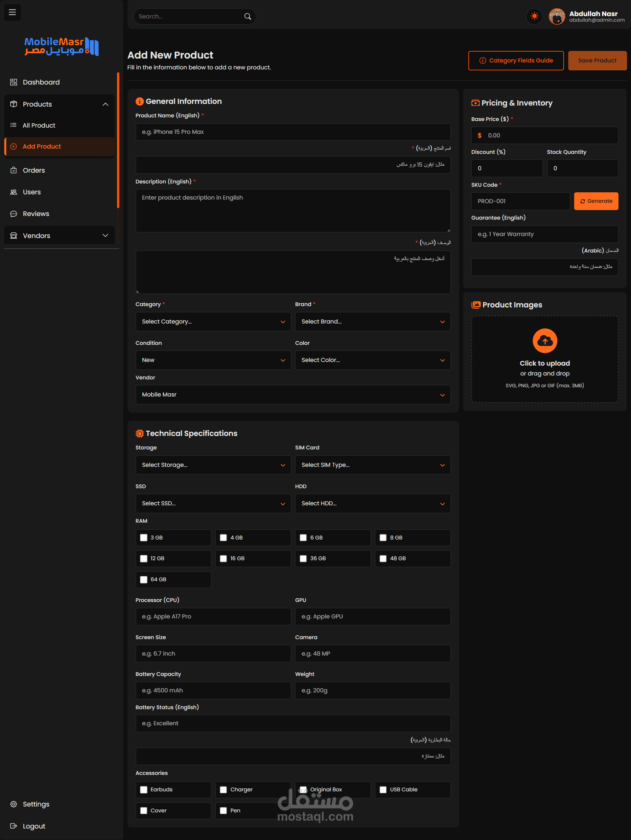Click the Logout icon in sidebar
The image size is (631, 840).
click(x=14, y=826)
